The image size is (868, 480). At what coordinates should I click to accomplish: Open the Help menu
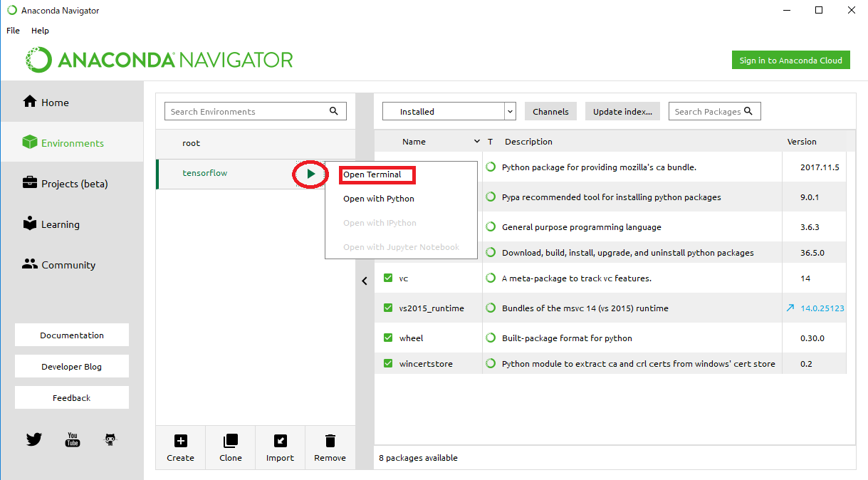40,31
